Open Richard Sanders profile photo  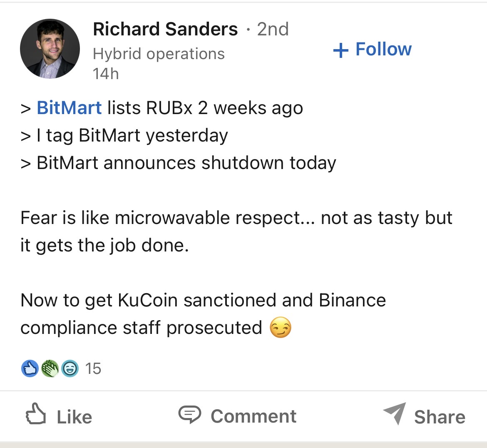(x=50, y=49)
